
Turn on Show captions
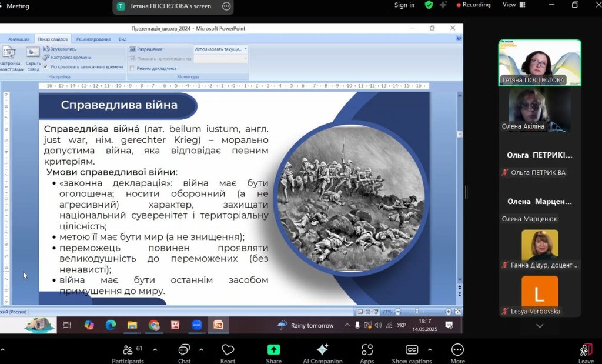[412, 353]
